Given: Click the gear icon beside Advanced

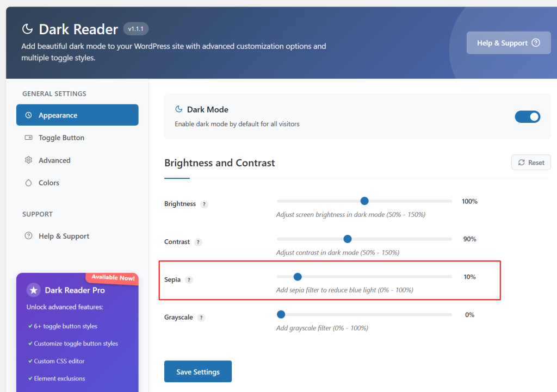Looking at the screenshot, I should [28, 160].
